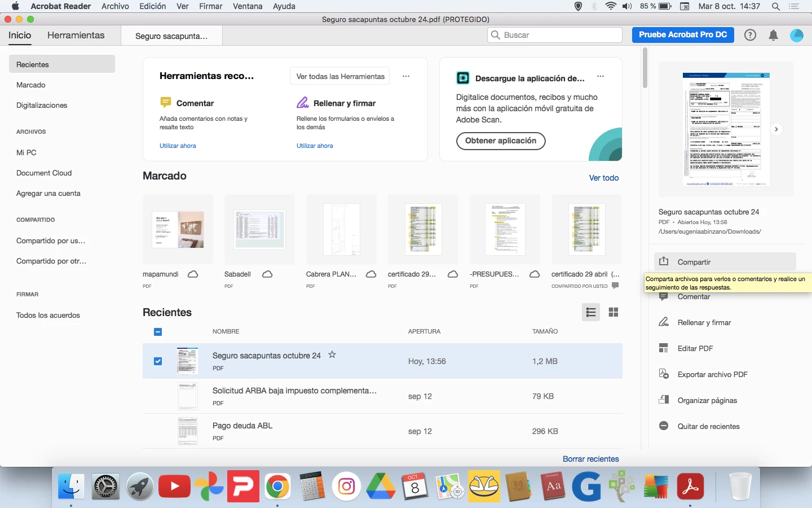Switch to grid view in Recientes
Viewport: 812px width, 508px height.
click(x=614, y=312)
